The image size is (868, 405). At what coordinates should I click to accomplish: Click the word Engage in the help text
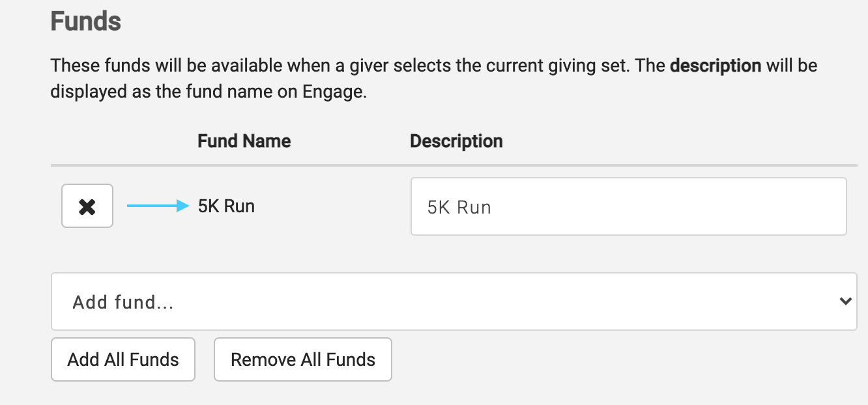(332, 92)
